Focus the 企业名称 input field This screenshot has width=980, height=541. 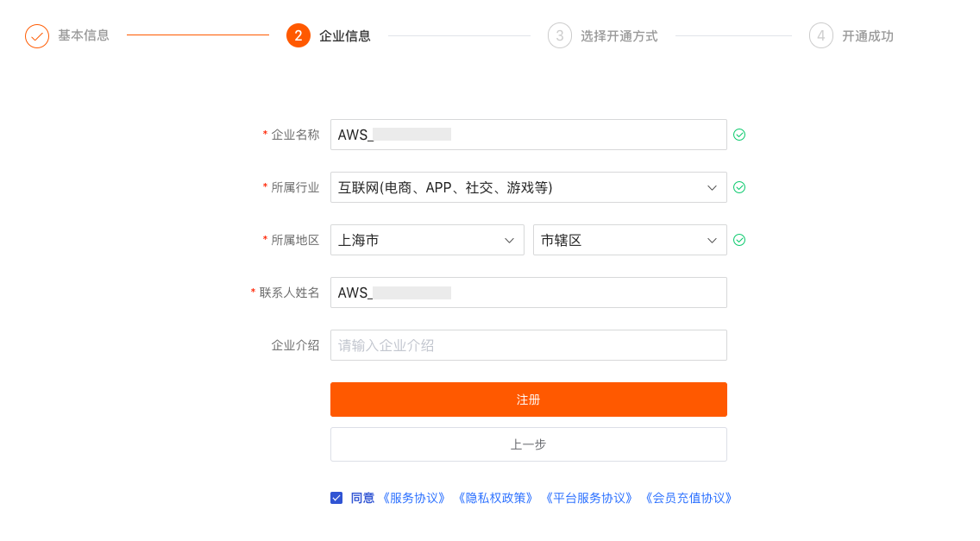tap(528, 135)
